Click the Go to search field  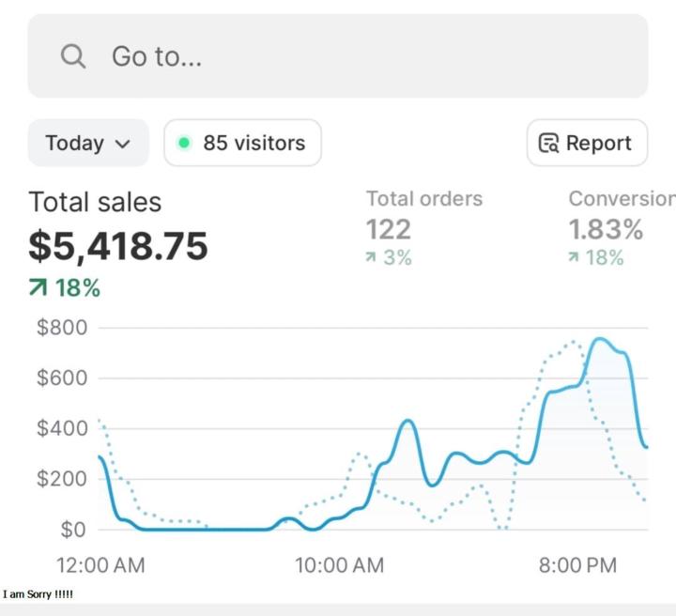coord(338,56)
